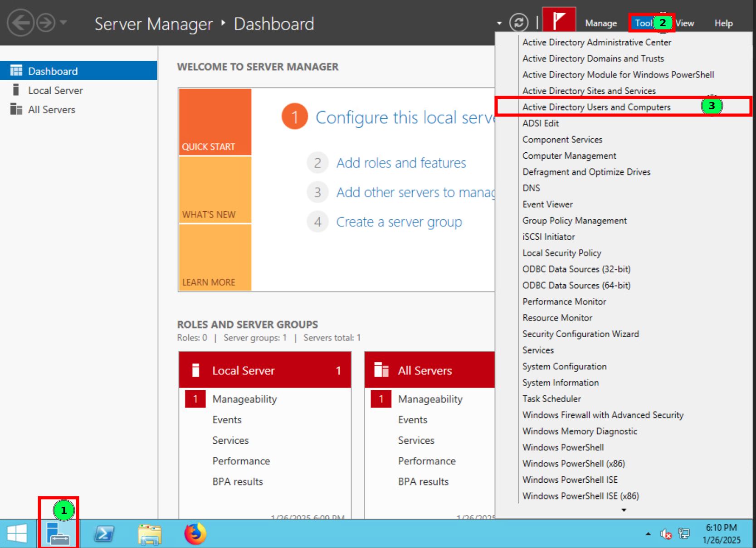Click Services in All Servers tile

(416, 440)
